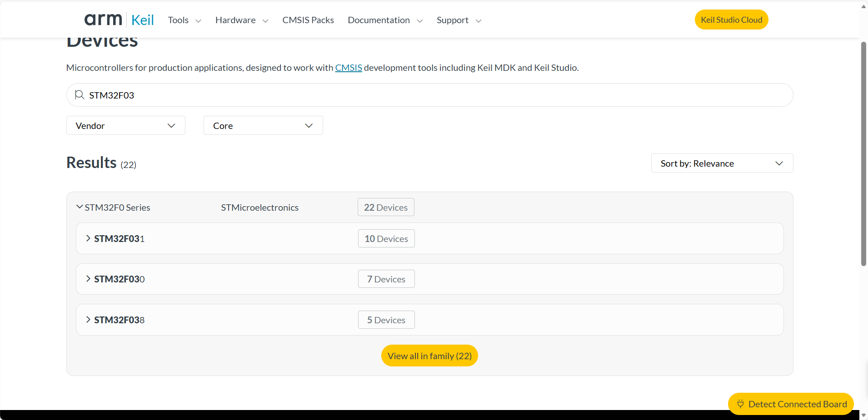This screenshot has height=420, width=868.
Task: Open the Core filter dropdown
Action: click(263, 125)
